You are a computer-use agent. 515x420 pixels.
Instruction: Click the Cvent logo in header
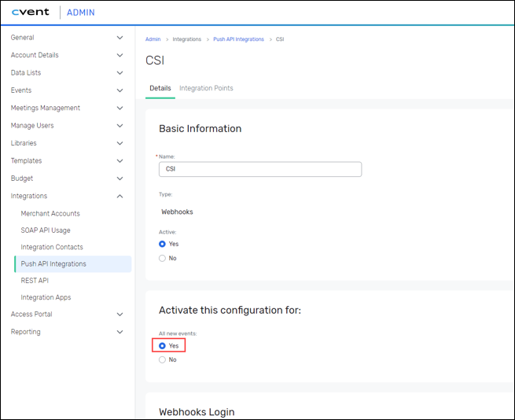[31, 13]
